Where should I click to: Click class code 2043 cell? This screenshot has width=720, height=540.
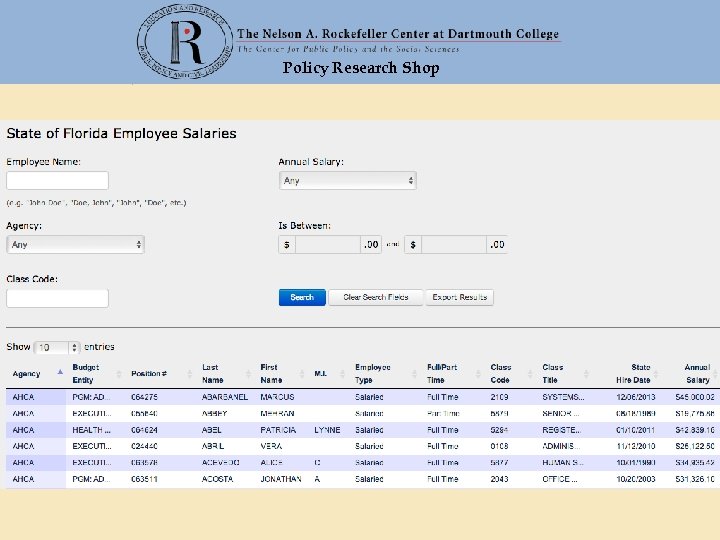click(499, 479)
